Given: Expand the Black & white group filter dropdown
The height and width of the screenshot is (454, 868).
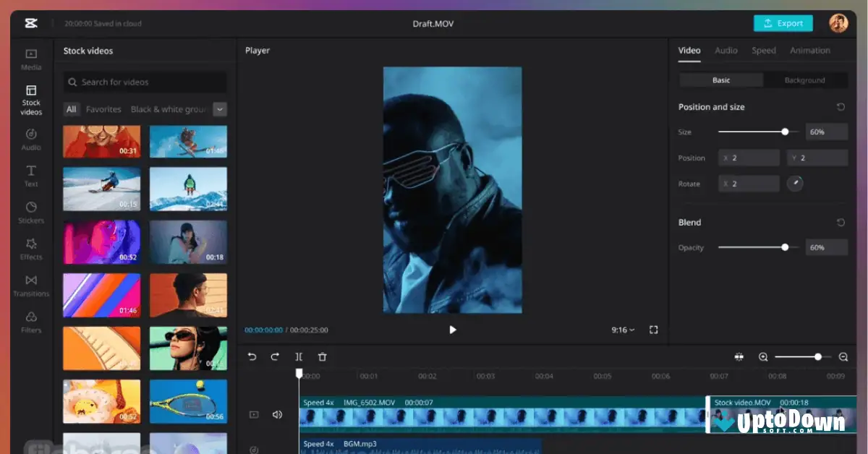Looking at the screenshot, I should click(x=219, y=109).
